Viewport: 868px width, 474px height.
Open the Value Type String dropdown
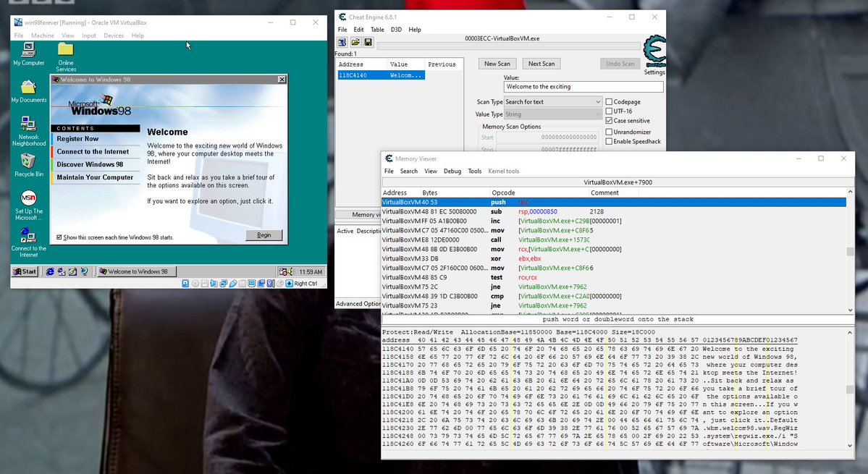pos(553,114)
